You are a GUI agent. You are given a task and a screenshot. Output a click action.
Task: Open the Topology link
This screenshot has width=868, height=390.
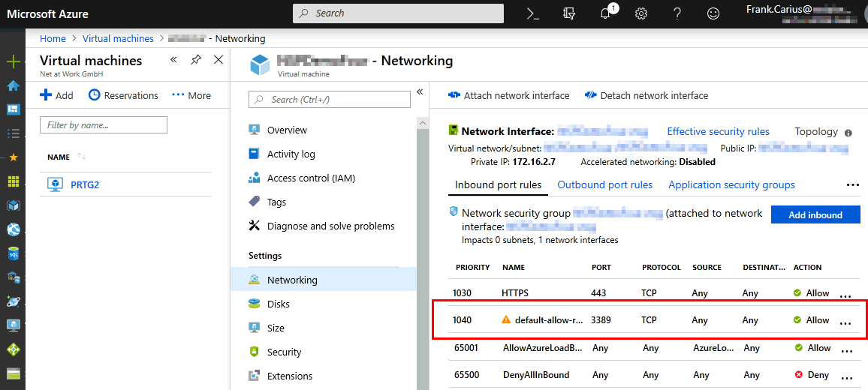[x=816, y=132]
